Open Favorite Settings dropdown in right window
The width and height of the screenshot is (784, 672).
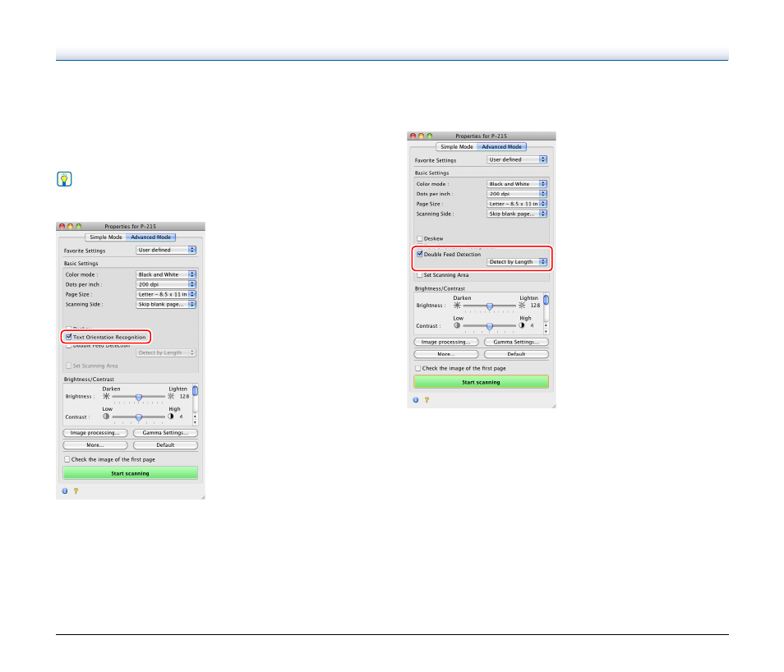[x=517, y=159]
